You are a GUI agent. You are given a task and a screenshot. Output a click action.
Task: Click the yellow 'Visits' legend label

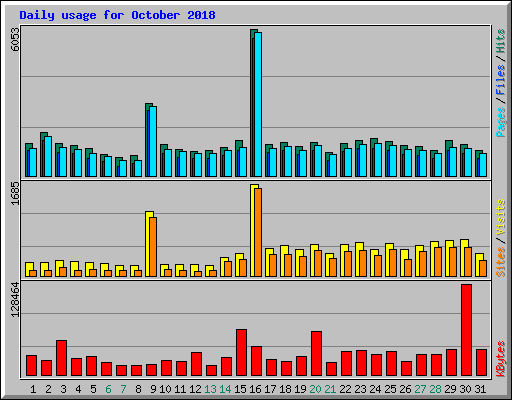click(x=501, y=217)
